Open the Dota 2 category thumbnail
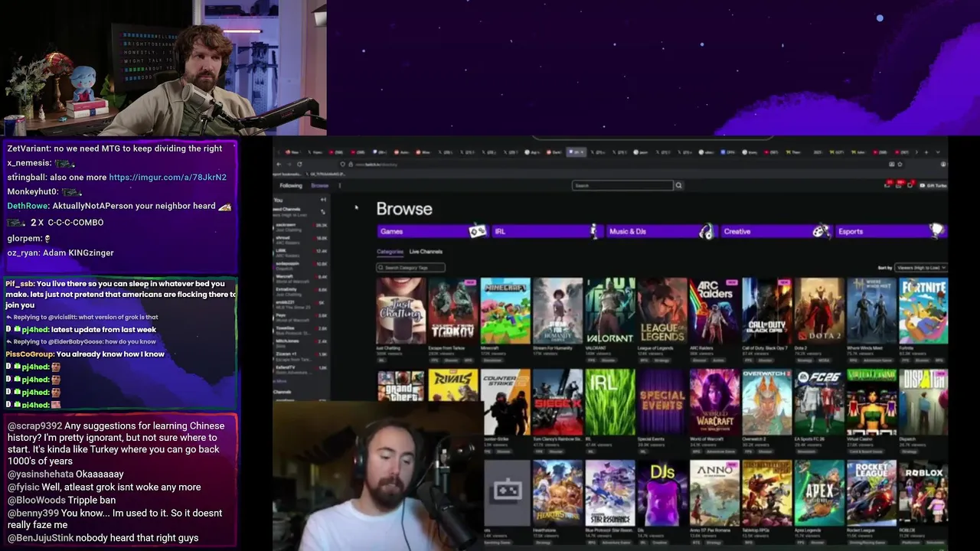 (x=818, y=311)
